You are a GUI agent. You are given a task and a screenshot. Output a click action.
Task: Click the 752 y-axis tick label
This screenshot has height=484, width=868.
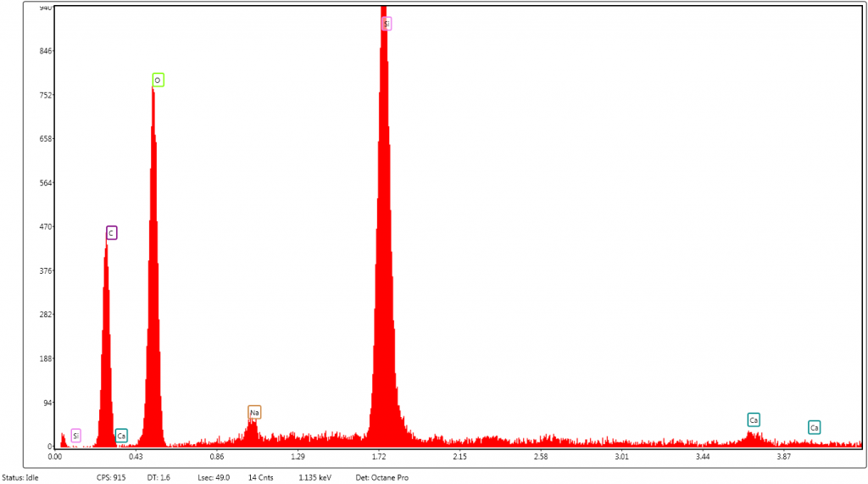46,95
